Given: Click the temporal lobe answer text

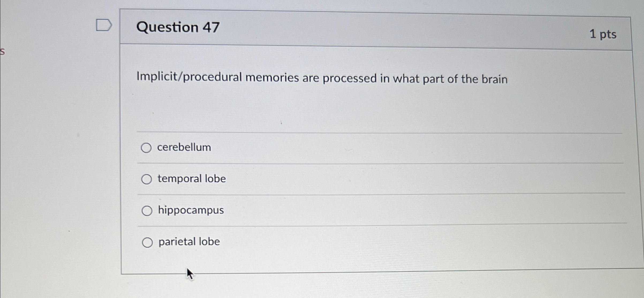Looking at the screenshot, I should point(191,179).
